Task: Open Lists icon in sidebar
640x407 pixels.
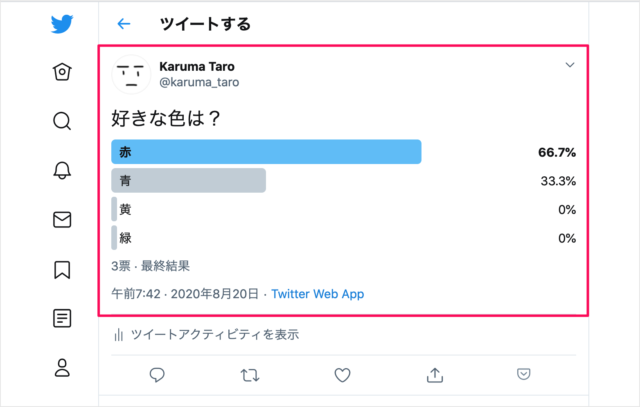Action: (62, 318)
